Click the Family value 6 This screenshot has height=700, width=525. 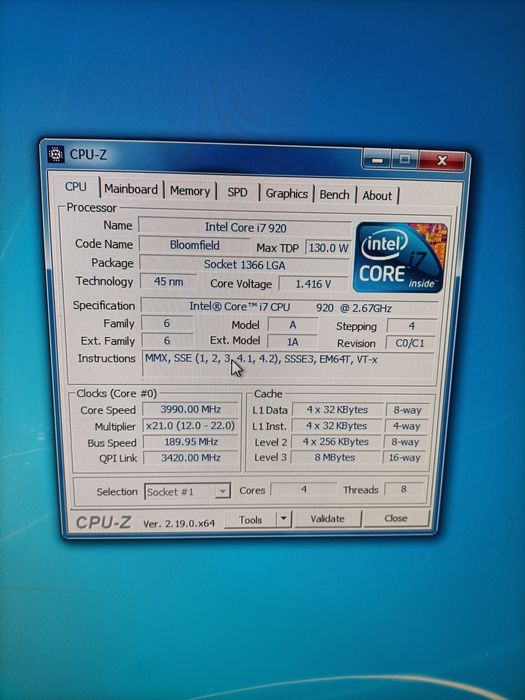click(167, 324)
